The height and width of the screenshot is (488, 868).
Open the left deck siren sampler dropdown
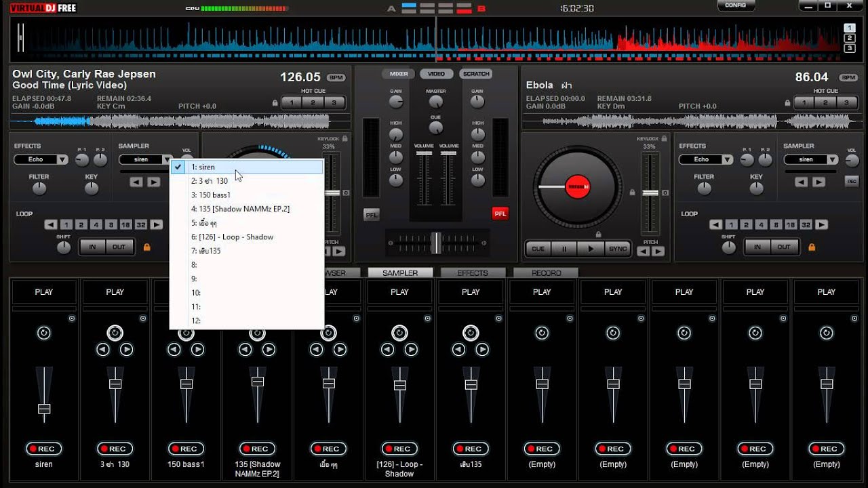[167, 160]
